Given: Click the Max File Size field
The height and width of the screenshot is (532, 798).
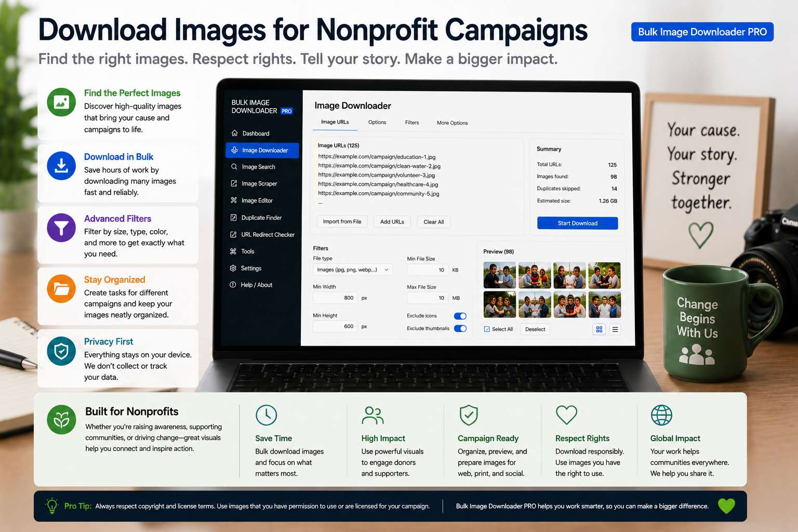Looking at the screenshot, I should coord(428,298).
